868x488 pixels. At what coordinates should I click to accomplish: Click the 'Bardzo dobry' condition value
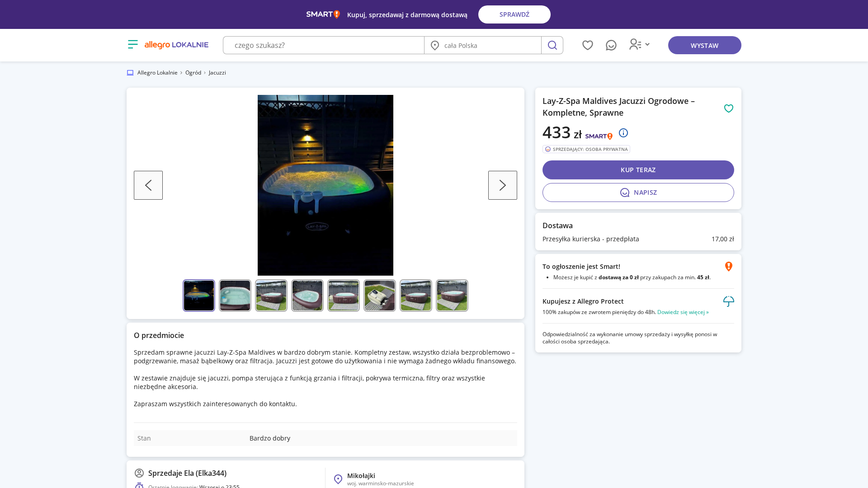(x=270, y=438)
